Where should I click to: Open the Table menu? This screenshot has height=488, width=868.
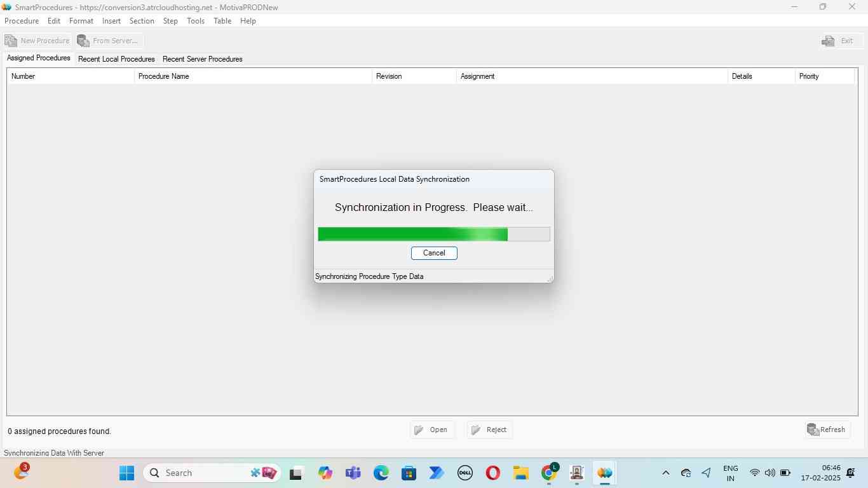coord(222,21)
